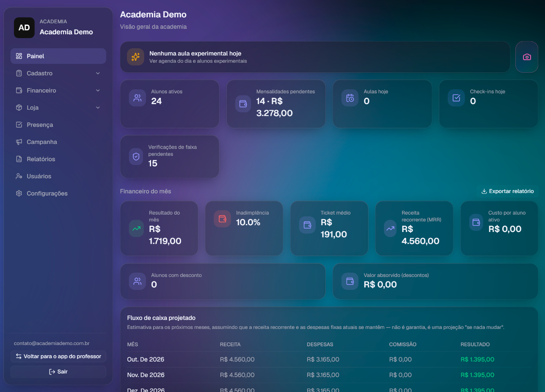
Task: Click the red Inadimplência wallet icon
Action: point(222,219)
